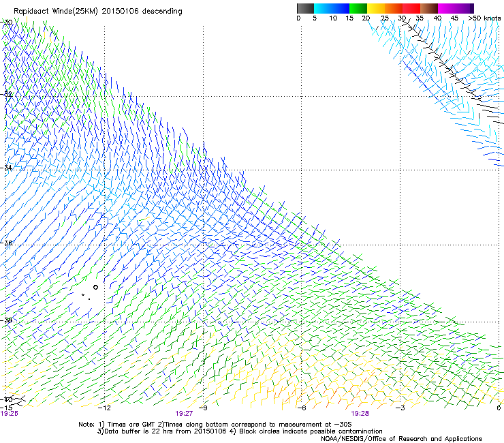Click the '10' value under the color bar
This screenshot has width=504, height=443.
coord(333,18)
